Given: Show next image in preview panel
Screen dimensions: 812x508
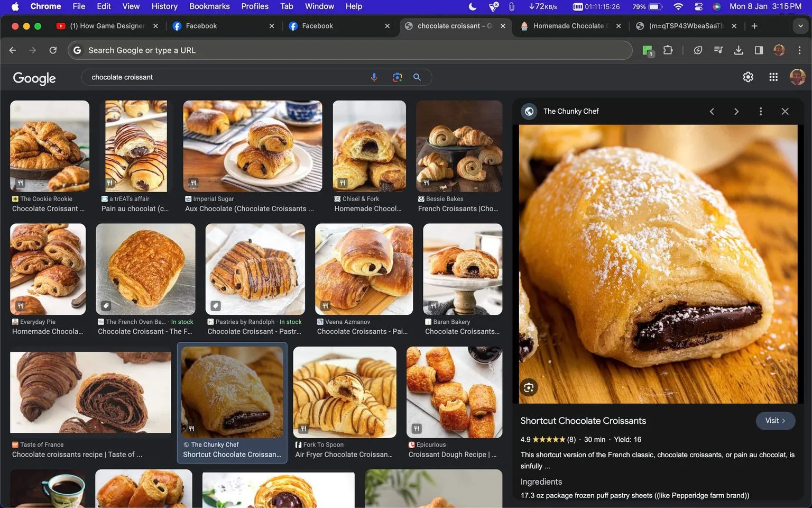Looking at the screenshot, I should coord(736,111).
